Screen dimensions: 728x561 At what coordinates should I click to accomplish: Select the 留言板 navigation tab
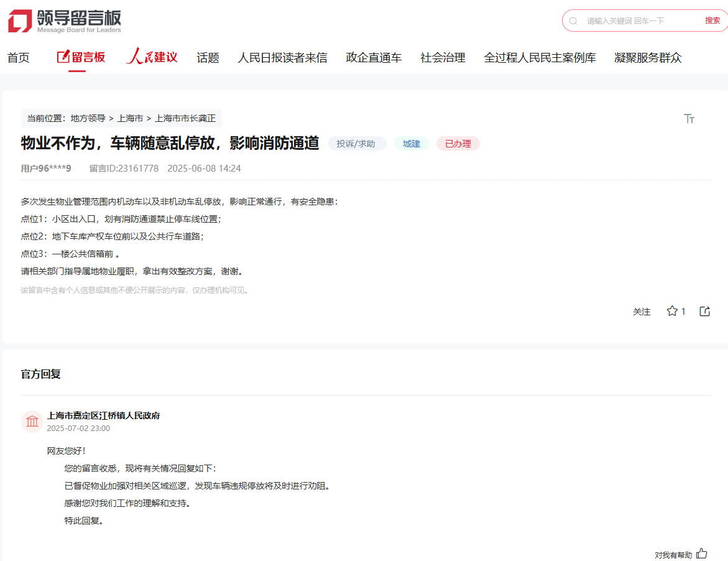point(81,57)
